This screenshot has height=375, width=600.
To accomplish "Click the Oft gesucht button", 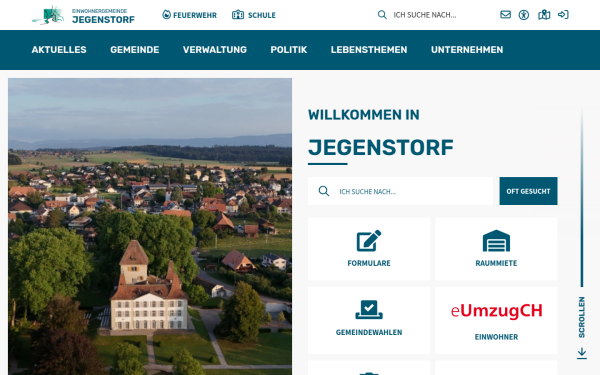I will [528, 191].
